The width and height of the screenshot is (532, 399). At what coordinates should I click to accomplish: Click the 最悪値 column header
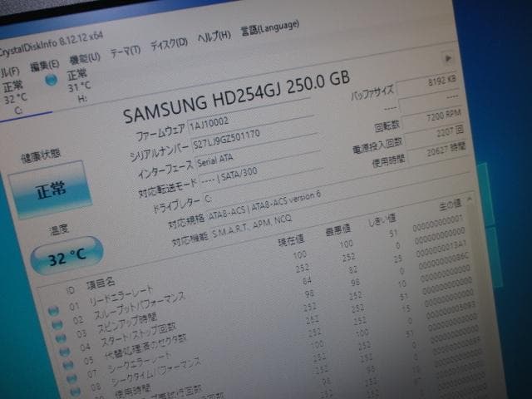pyautogui.click(x=337, y=230)
